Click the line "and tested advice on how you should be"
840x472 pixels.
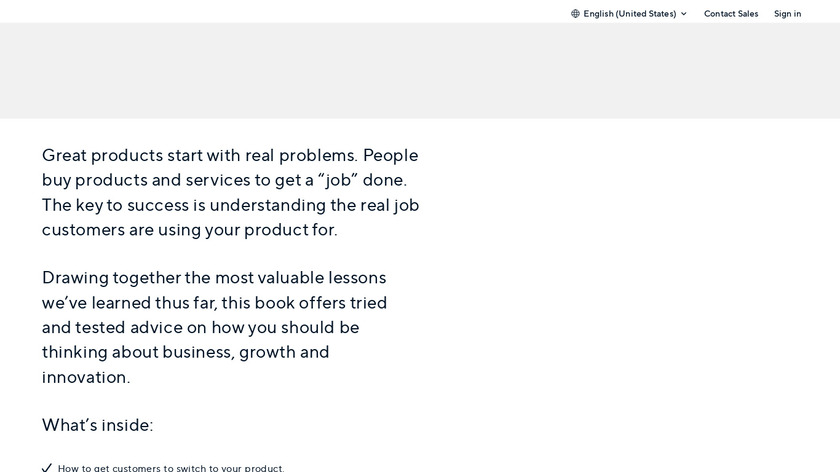click(200, 327)
